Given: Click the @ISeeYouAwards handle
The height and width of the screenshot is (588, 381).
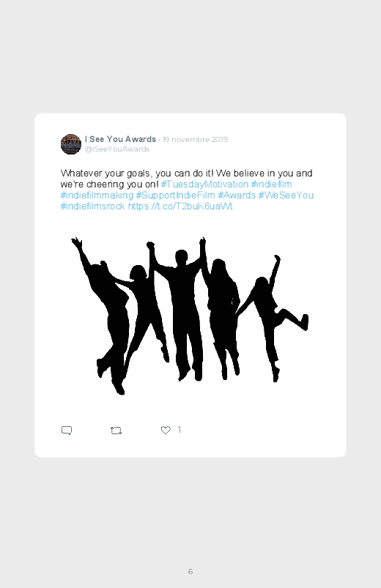Looking at the screenshot, I should click(x=117, y=149).
